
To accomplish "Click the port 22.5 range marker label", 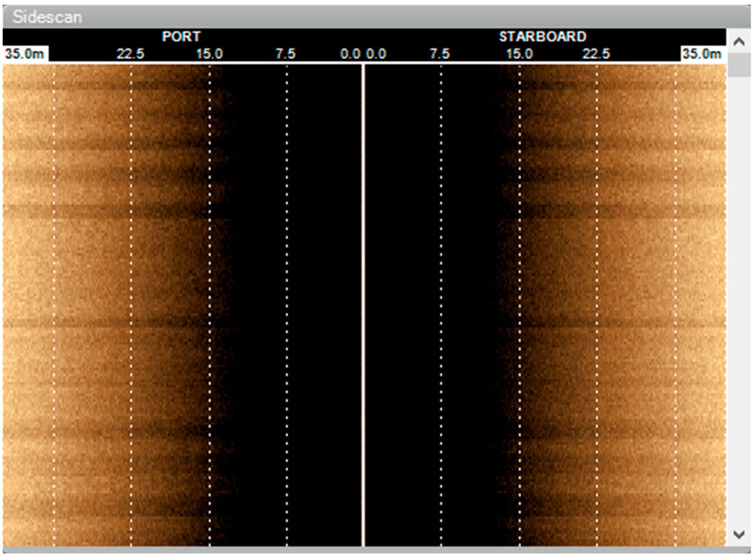I will click(131, 54).
